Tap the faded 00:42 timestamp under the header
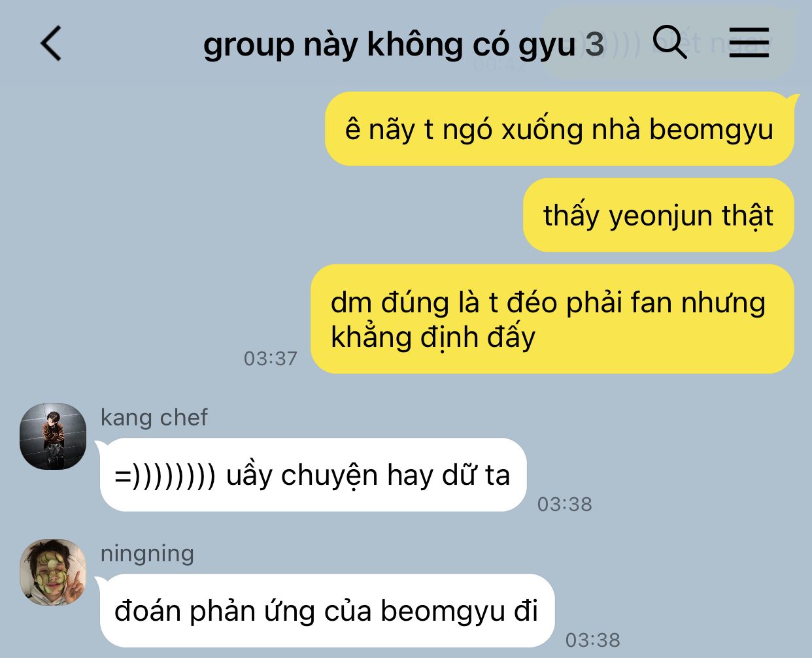The width and height of the screenshot is (812, 658). (x=500, y=65)
